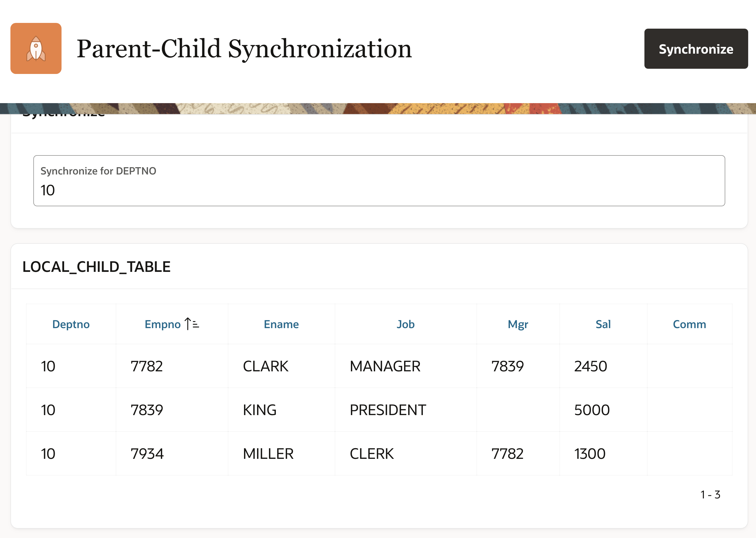Click the Empno column header
The height and width of the screenshot is (538, 756).
(x=162, y=324)
